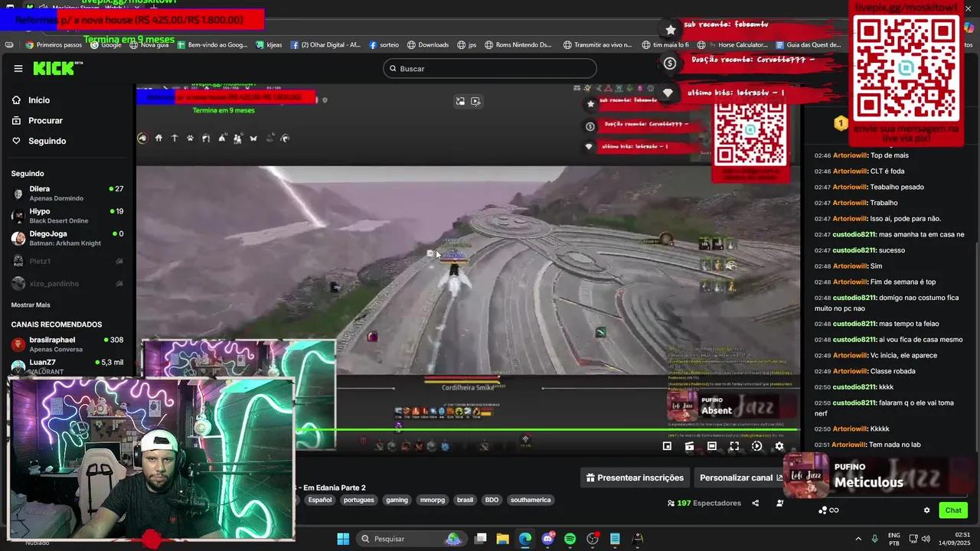The height and width of the screenshot is (551, 980).
Task: Open player playback speed control
Action: pyautogui.click(x=756, y=446)
